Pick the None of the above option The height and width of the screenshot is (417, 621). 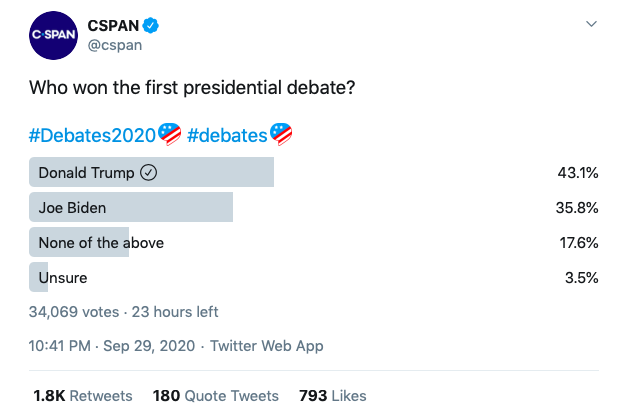click(101, 243)
